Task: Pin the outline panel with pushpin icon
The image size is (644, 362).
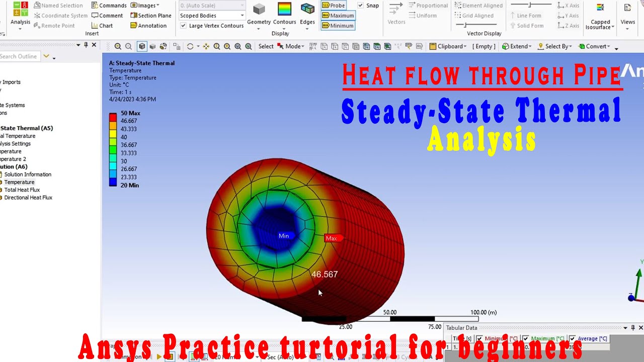Action: coord(86,45)
